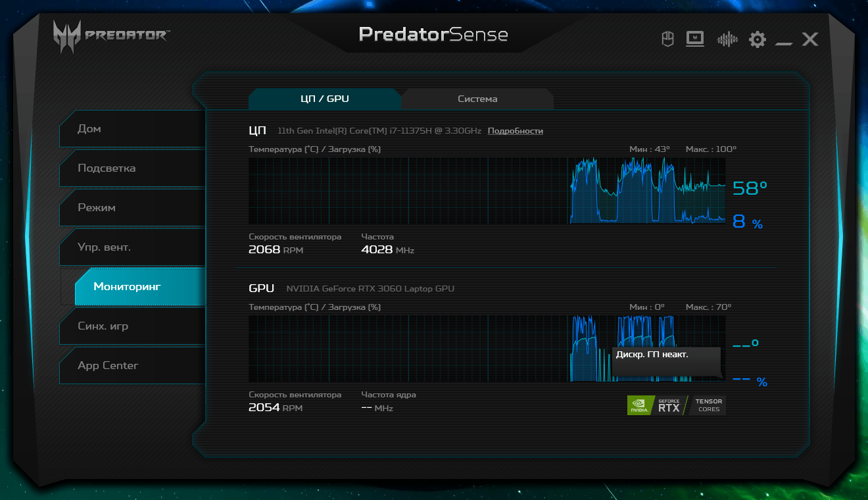Click the 'Макс. : 100°' CPU reading
The width and height of the screenshot is (868, 500).
[x=711, y=149]
